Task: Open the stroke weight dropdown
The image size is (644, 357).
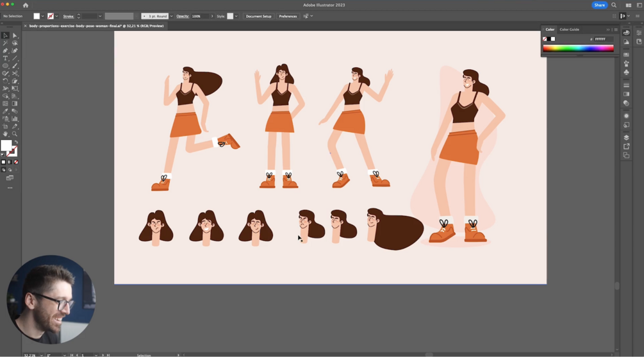Action: coord(100,17)
